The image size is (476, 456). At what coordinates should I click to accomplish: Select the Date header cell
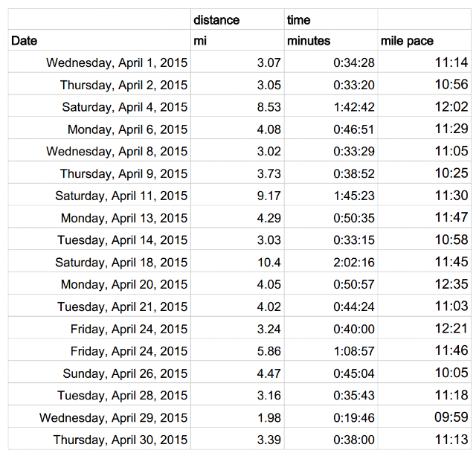(x=99, y=40)
